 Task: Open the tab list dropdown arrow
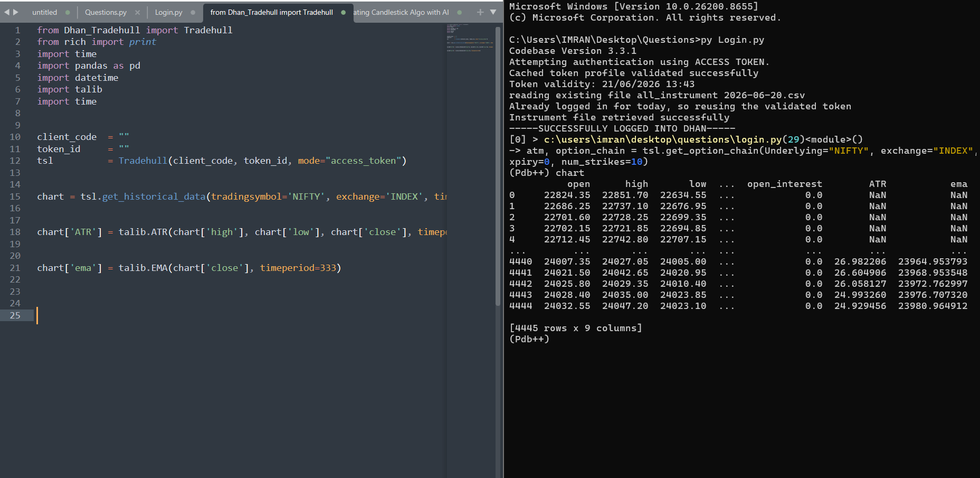[493, 12]
